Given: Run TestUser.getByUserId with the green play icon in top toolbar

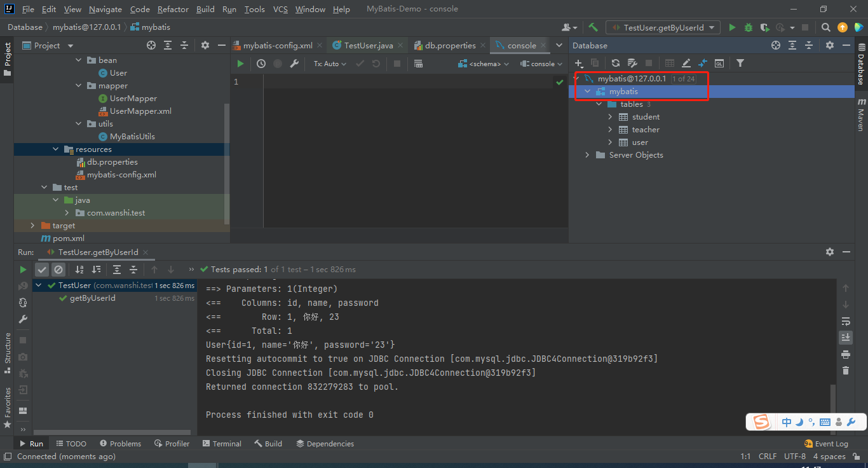Looking at the screenshot, I should tap(732, 27).
